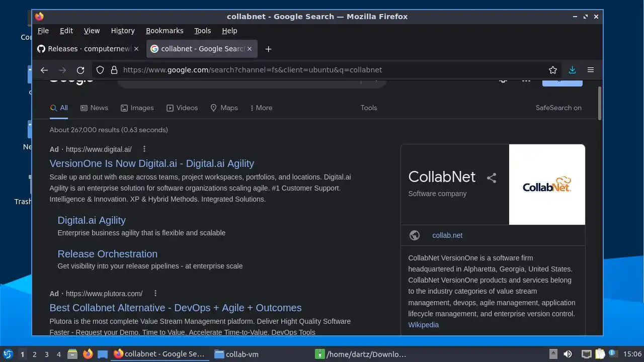Visit the collab.net website link

click(x=447, y=235)
